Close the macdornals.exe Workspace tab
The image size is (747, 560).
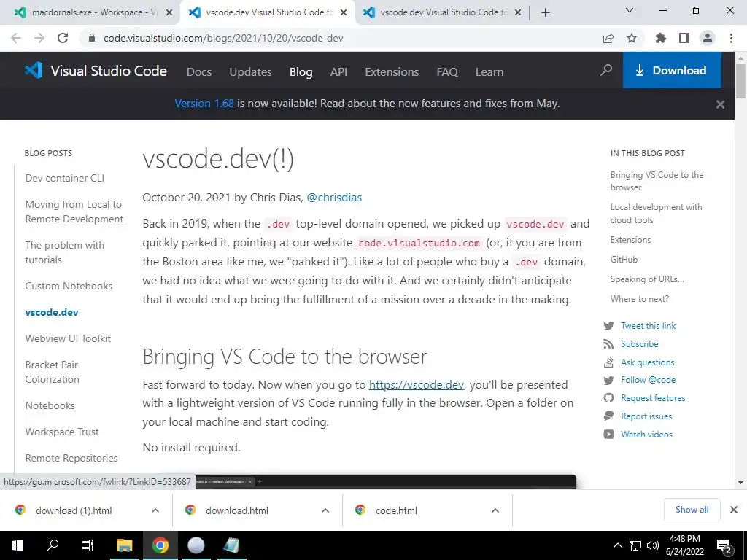169,13
